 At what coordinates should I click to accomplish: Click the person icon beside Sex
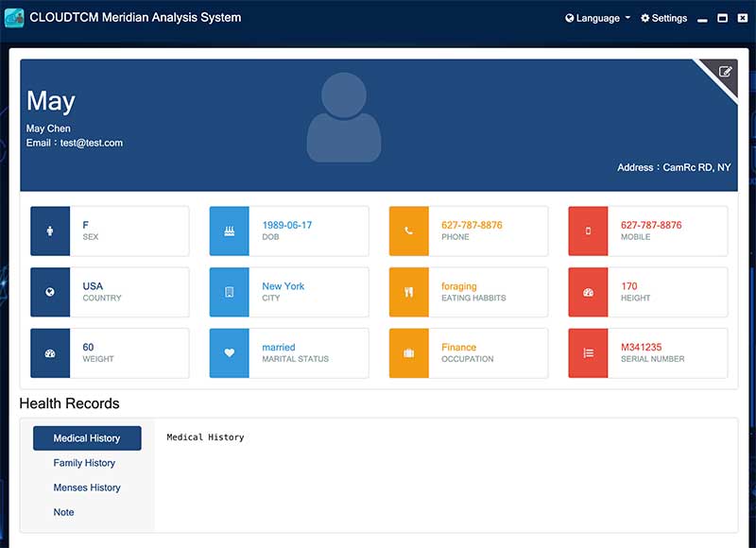(50, 231)
